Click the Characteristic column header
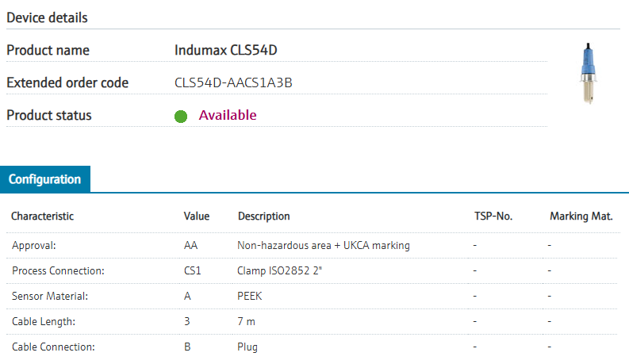Viewport: 629px width, 364px height. [x=42, y=216]
